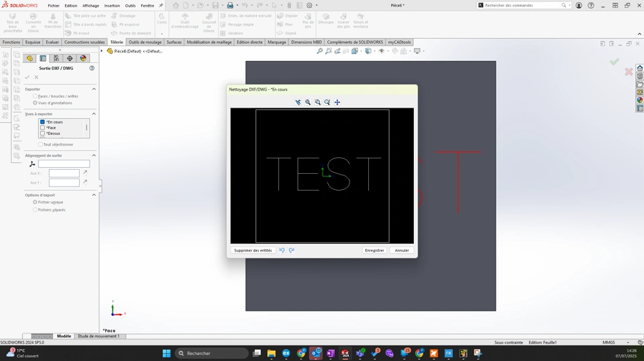Click the redo arrow in the cleanup dialog
This screenshot has height=361, width=644.
click(292, 250)
